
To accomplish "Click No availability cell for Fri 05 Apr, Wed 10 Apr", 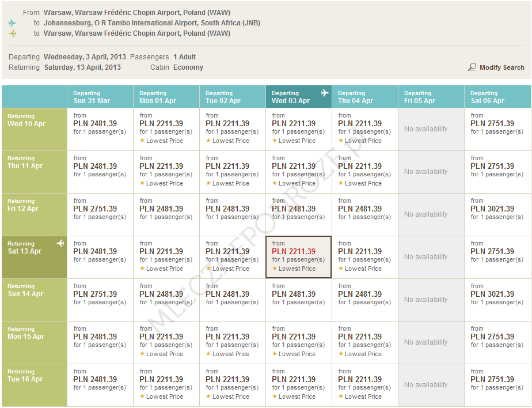I will (x=431, y=129).
